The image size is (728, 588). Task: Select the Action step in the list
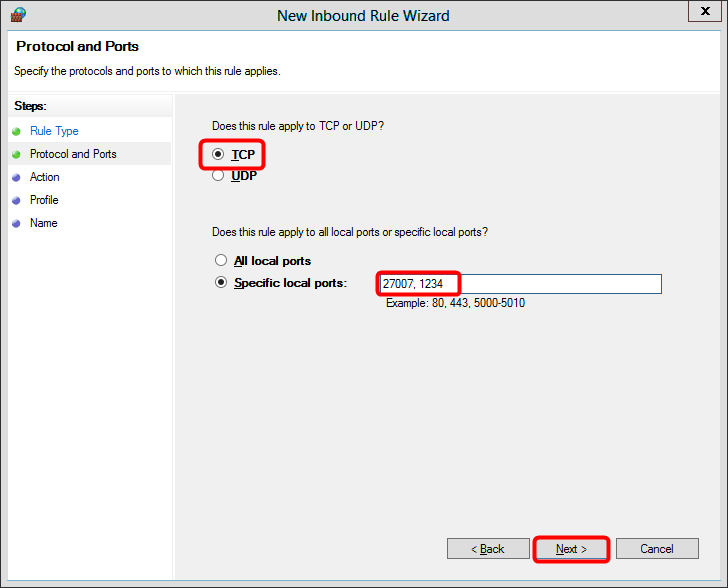(45, 177)
